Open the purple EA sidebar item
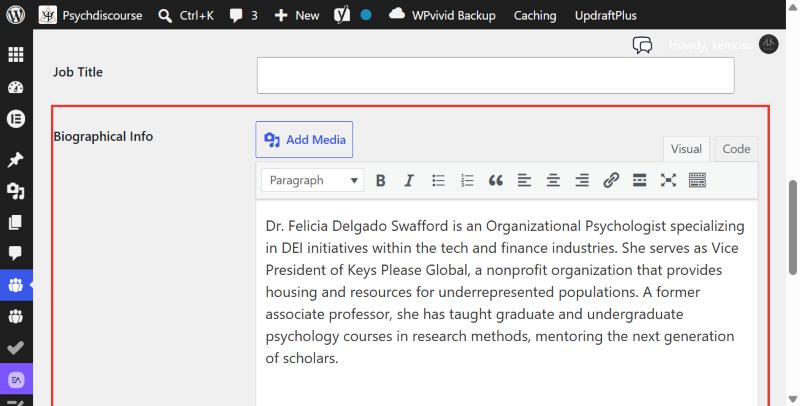800x406 pixels. tap(16, 379)
